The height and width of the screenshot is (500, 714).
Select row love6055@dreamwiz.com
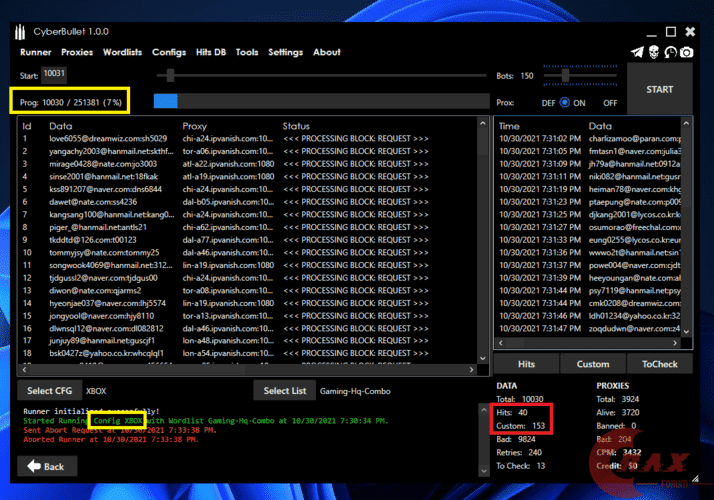[x=248, y=138]
